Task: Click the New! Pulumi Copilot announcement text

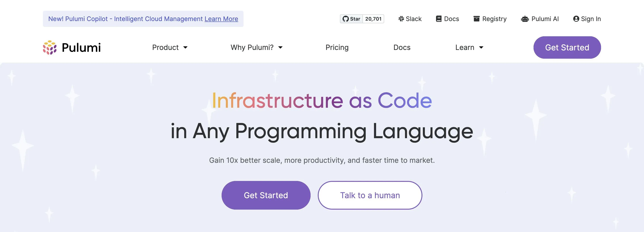Action: tap(125, 19)
